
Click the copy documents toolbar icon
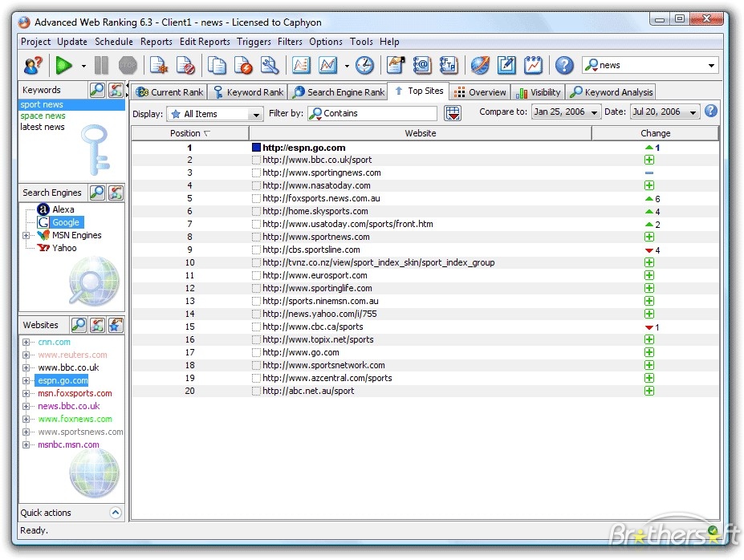[217, 66]
